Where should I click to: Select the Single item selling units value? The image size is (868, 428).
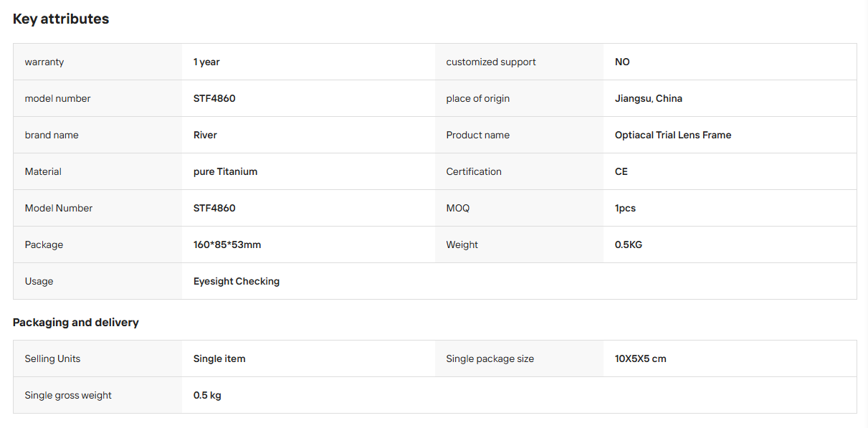219,358
